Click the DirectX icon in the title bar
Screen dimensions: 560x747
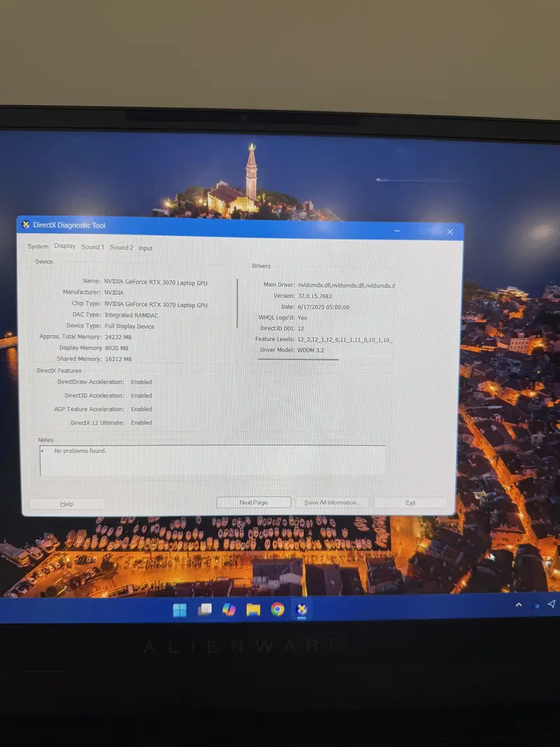click(x=26, y=225)
